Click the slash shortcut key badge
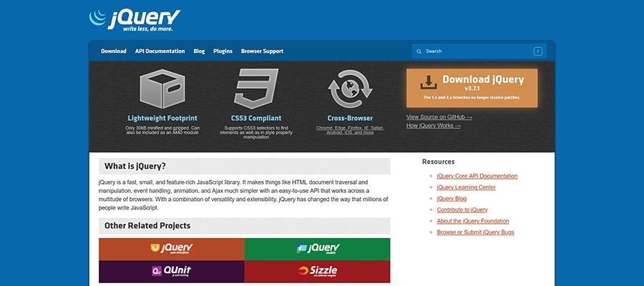644x286 pixels. click(538, 51)
